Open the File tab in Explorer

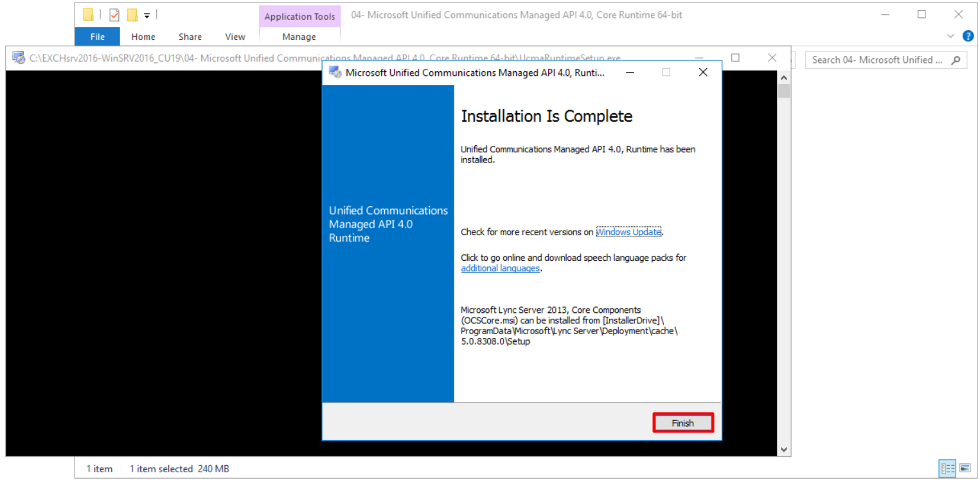98,37
